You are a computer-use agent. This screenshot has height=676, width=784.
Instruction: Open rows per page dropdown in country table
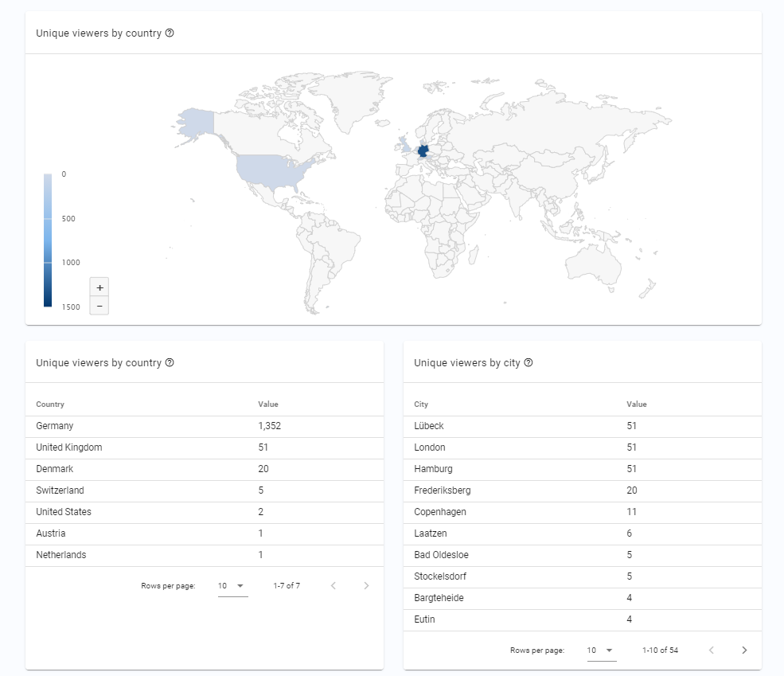232,585
